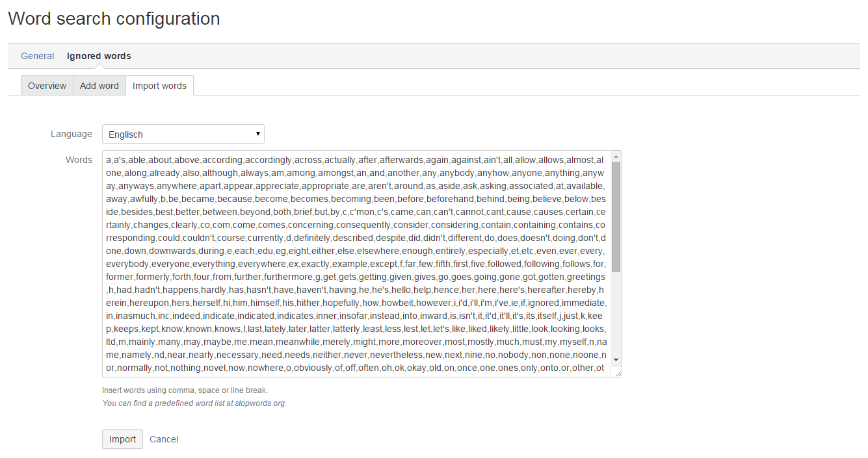Open the Overview sub-tab
Viewport: 868px width, 458px height.
point(47,86)
